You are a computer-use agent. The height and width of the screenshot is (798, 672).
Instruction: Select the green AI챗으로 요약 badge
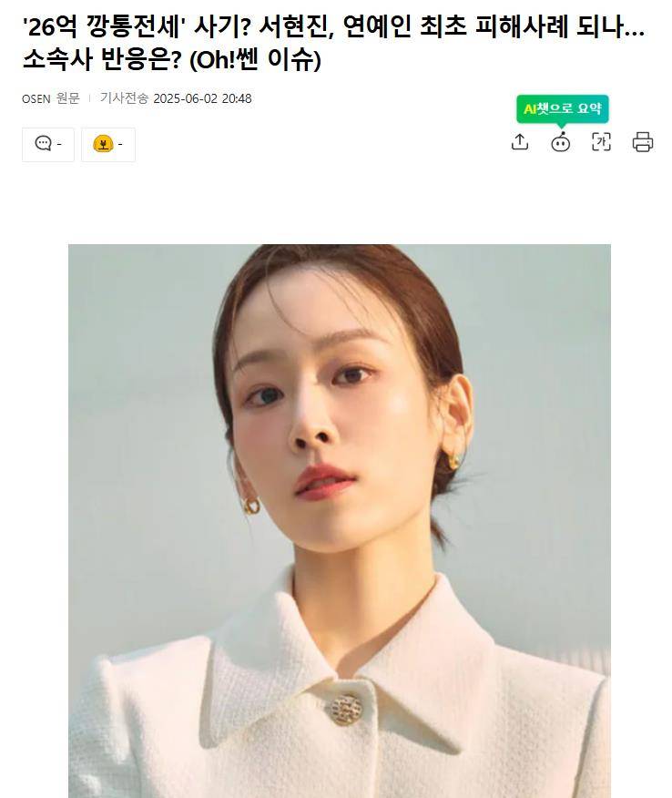pyautogui.click(x=563, y=109)
